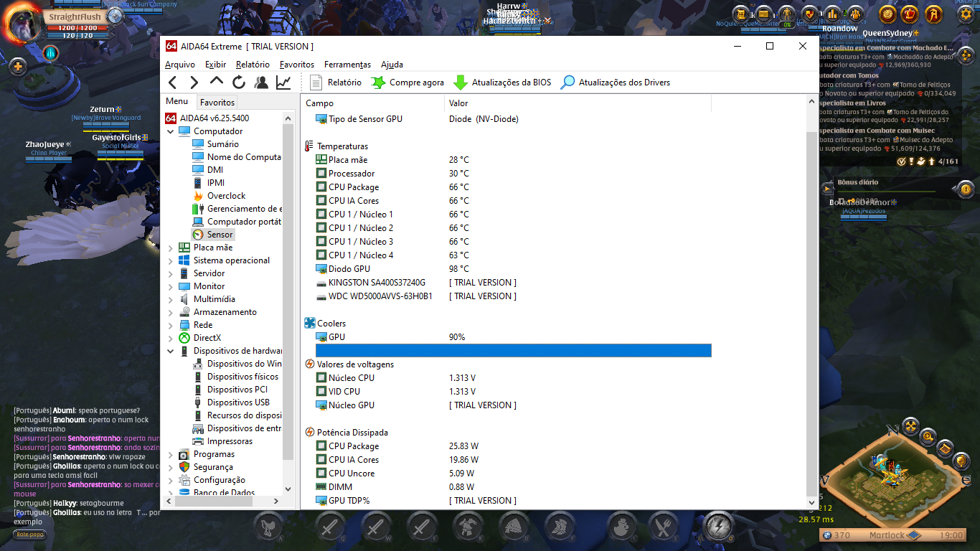
Task: Click the game's yellow plus button under portrait
Action: click(x=17, y=67)
